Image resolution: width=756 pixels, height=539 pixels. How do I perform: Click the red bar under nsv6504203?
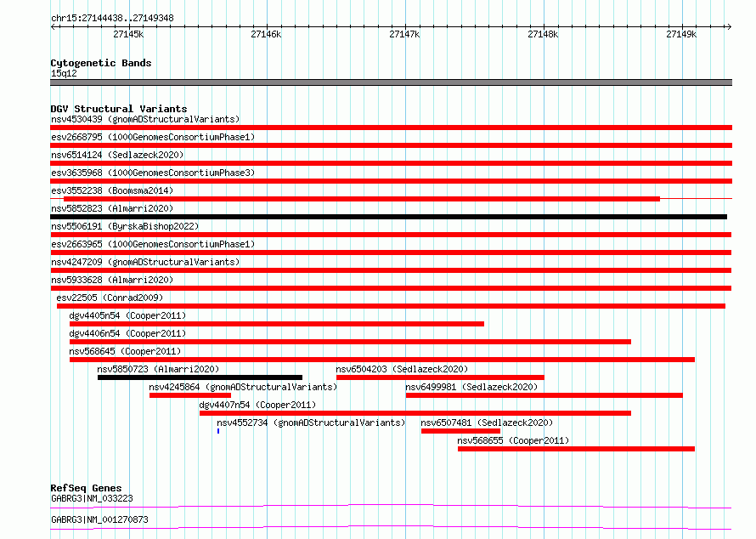pyautogui.click(x=440, y=377)
